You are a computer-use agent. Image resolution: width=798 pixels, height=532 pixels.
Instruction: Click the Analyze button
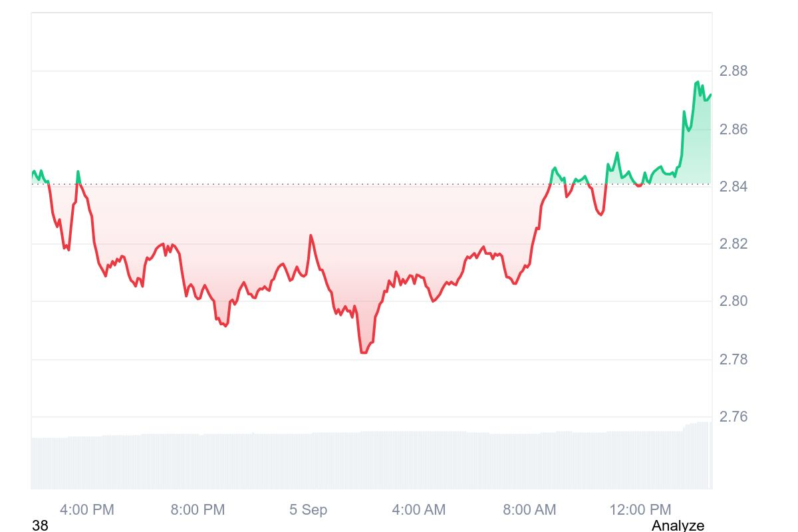(677, 525)
